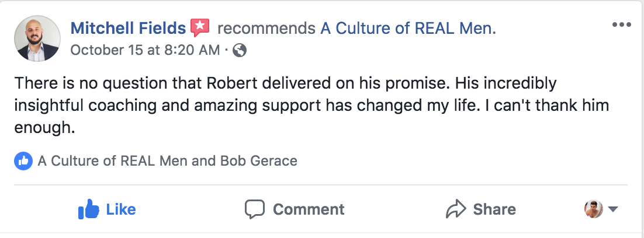The image size is (644, 238).
Task: Click the small avatar beside the dropdown arrow
Action: click(594, 209)
